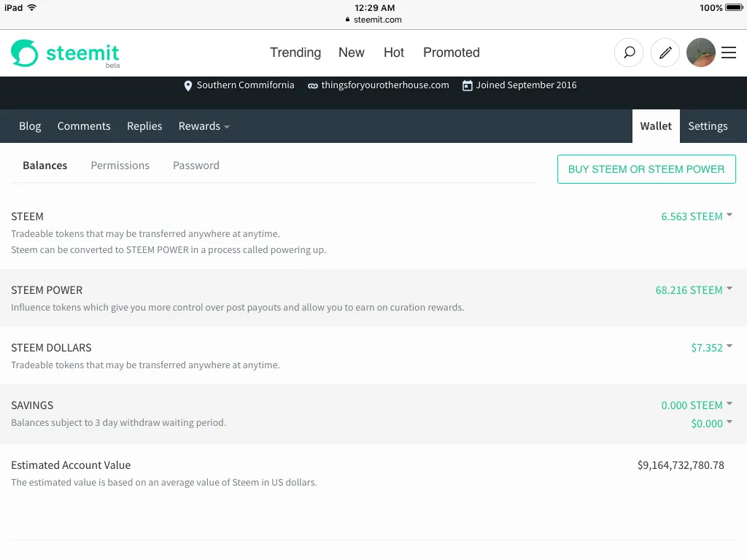The width and height of the screenshot is (747, 560).
Task: Expand the 0.000 STEEM savings dropdown
Action: click(x=697, y=405)
